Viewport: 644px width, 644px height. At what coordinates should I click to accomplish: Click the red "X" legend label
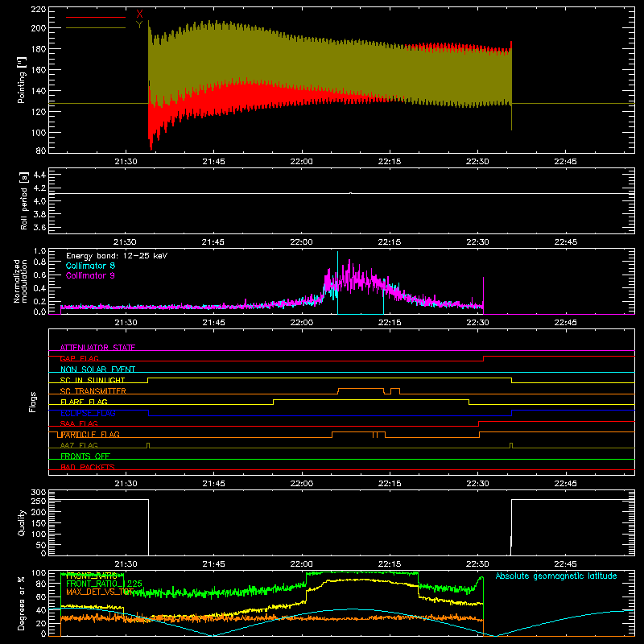click(x=139, y=14)
